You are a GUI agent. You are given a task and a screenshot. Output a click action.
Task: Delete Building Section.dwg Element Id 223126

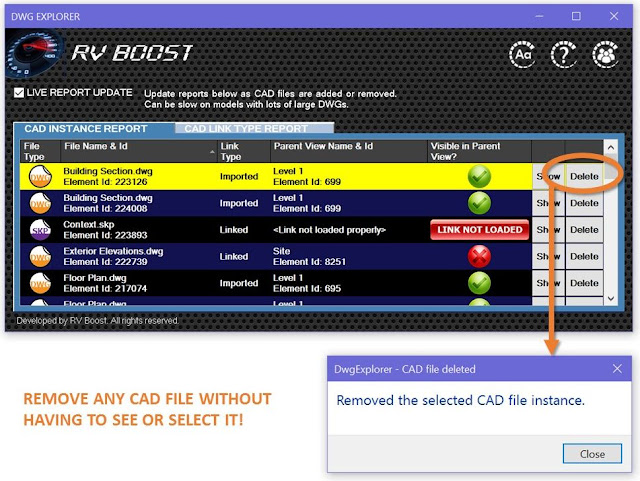pyautogui.click(x=584, y=176)
